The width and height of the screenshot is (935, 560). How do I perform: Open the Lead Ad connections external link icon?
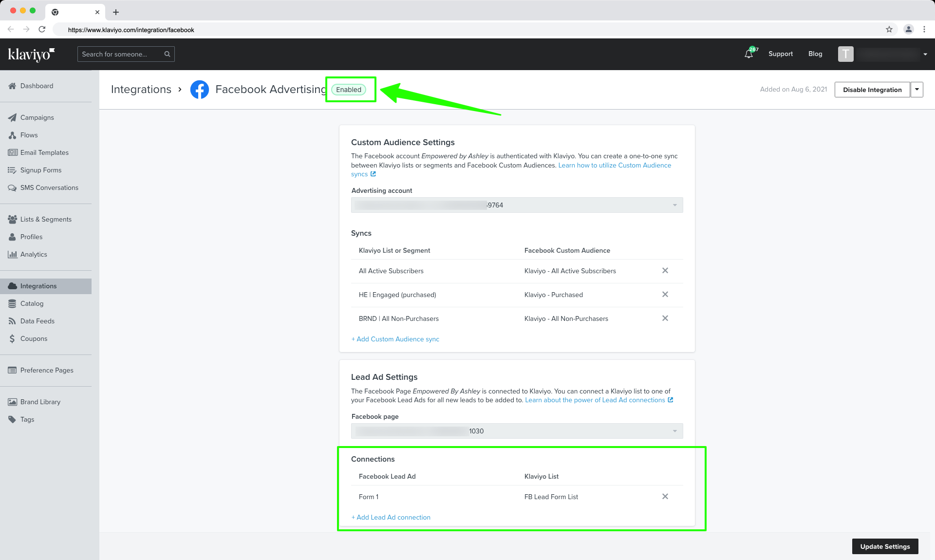pyautogui.click(x=671, y=400)
